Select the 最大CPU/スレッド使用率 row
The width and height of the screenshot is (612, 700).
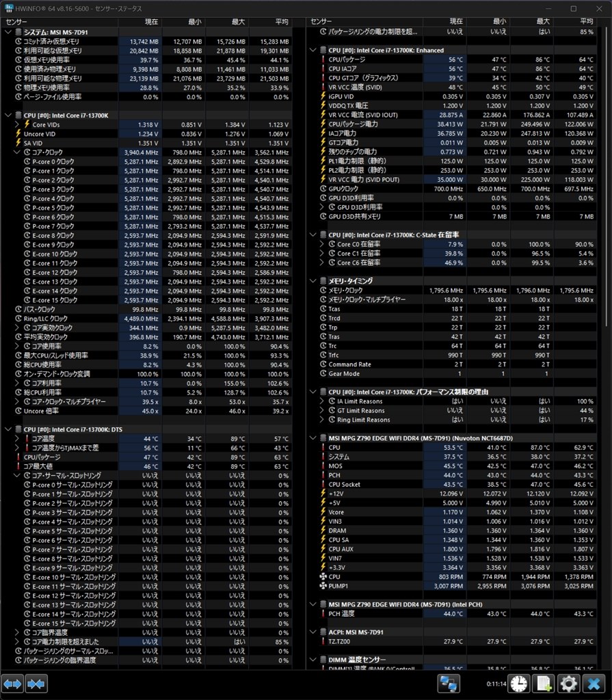tap(148, 355)
